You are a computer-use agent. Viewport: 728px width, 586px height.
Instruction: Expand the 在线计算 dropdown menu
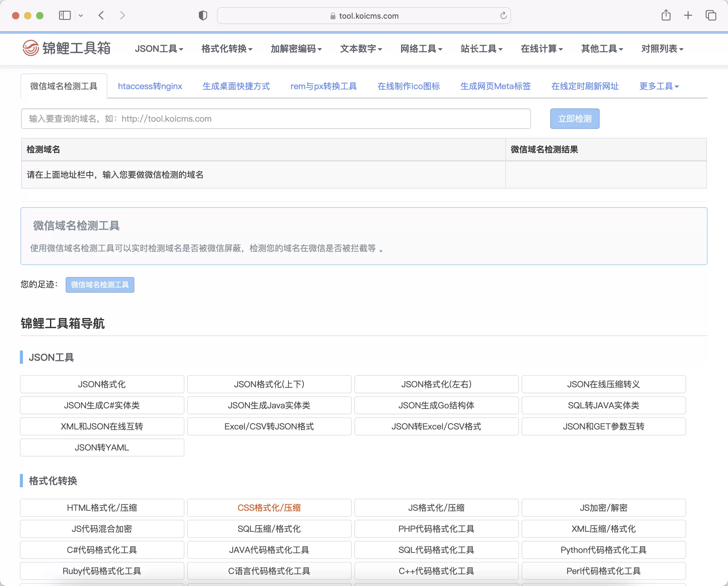pos(541,49)
